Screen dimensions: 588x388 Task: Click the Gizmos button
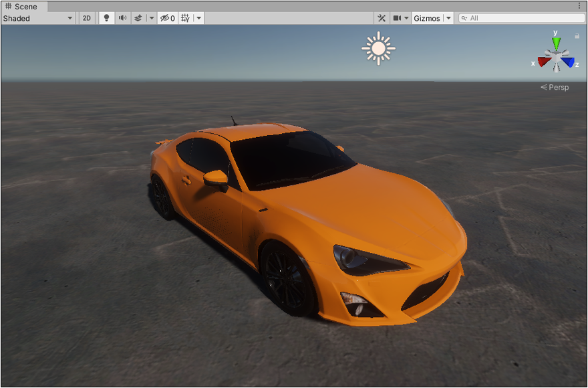click(x=426, y=18)
